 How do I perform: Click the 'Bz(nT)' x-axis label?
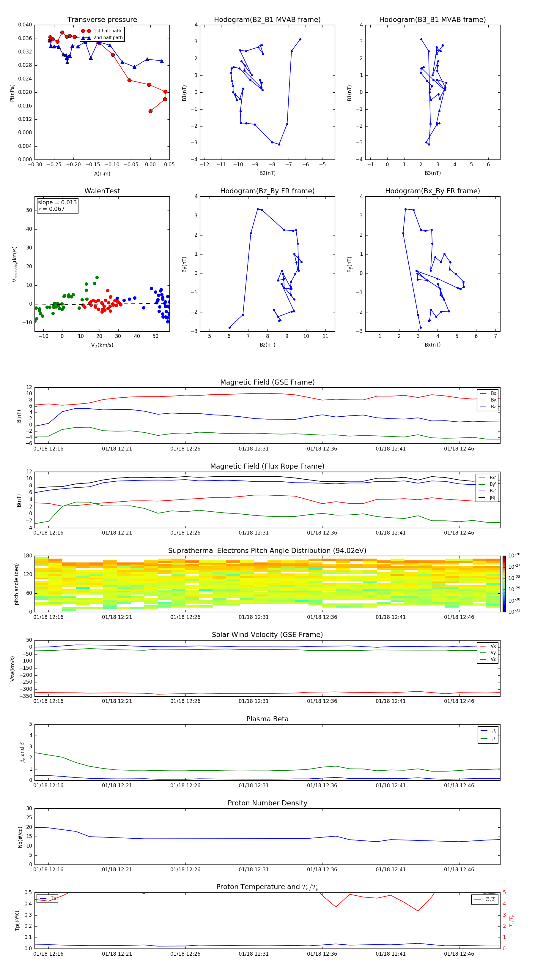tap(267, 345)
